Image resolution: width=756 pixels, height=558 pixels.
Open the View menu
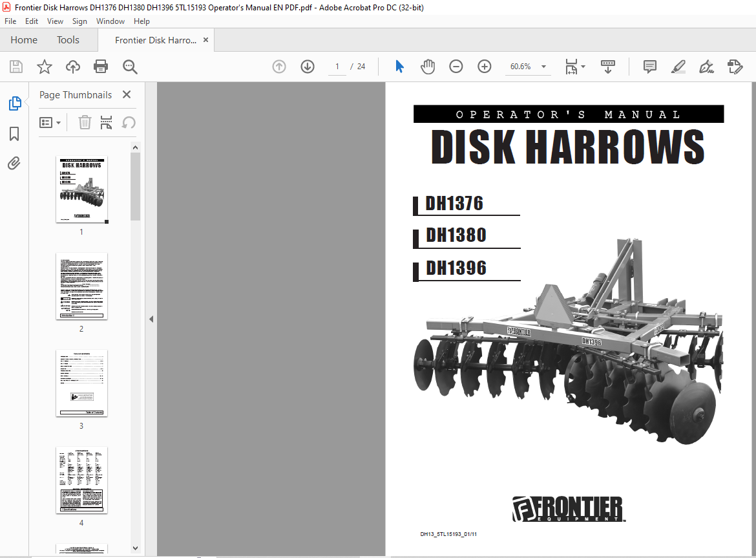pos(55,21)
